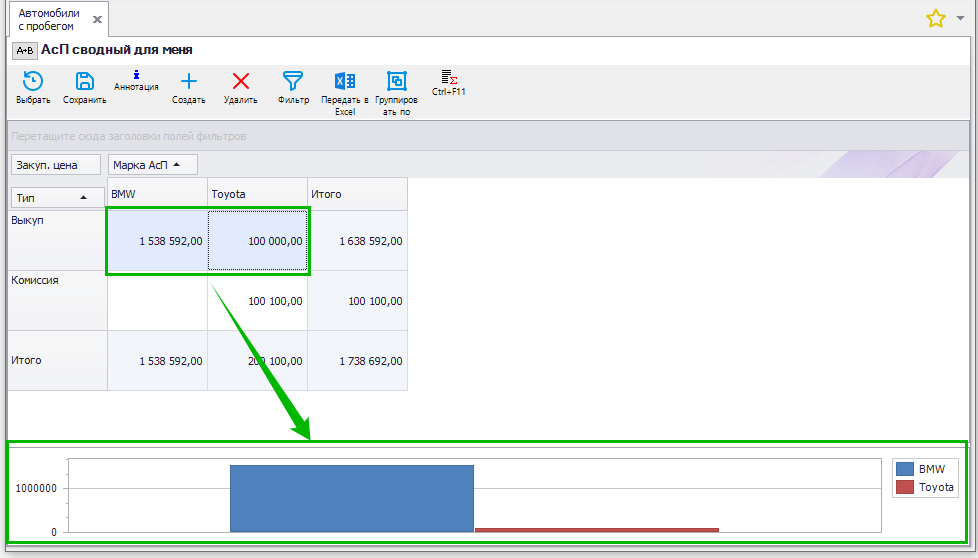Open dropdown arrow next to star
The width and height of the screenshot is (978, 558).
click(959, 18)
